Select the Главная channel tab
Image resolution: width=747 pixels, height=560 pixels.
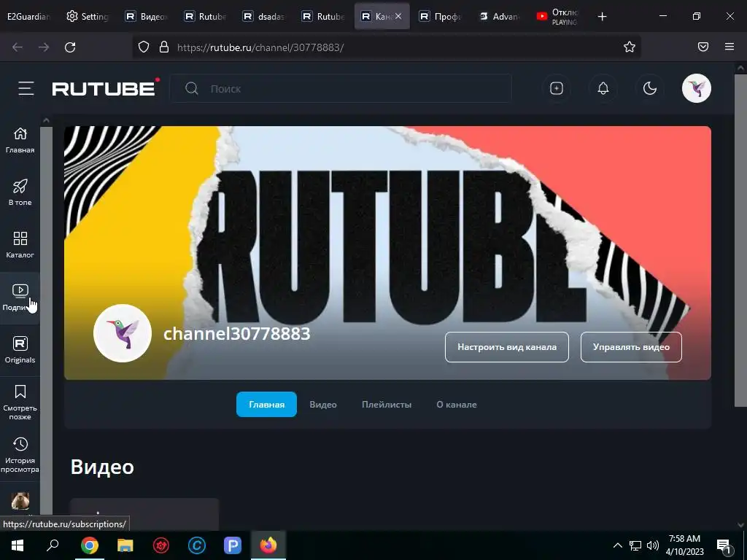click(266, 404)
